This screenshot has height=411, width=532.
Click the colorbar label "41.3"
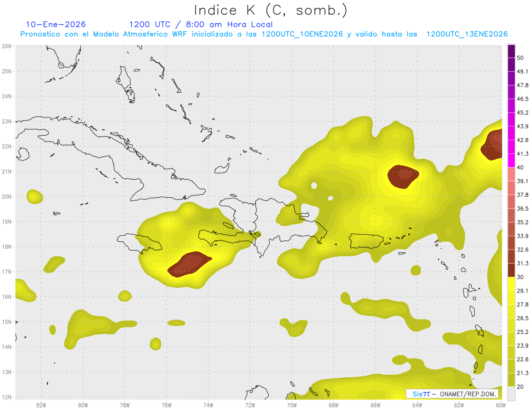click(522, 154)
